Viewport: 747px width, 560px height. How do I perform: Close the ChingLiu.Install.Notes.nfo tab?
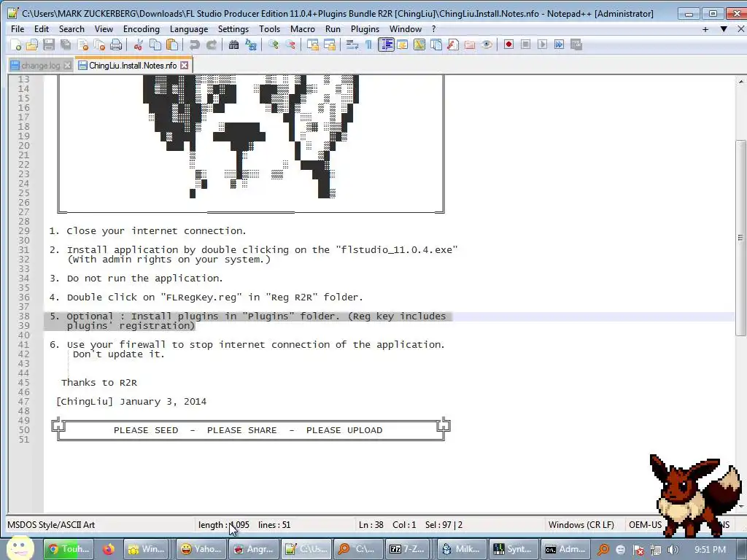[185, 65]
